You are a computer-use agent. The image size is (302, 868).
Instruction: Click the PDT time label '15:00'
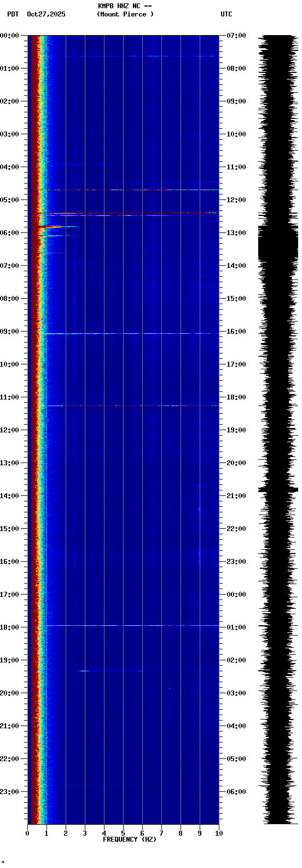pos(10,529)
